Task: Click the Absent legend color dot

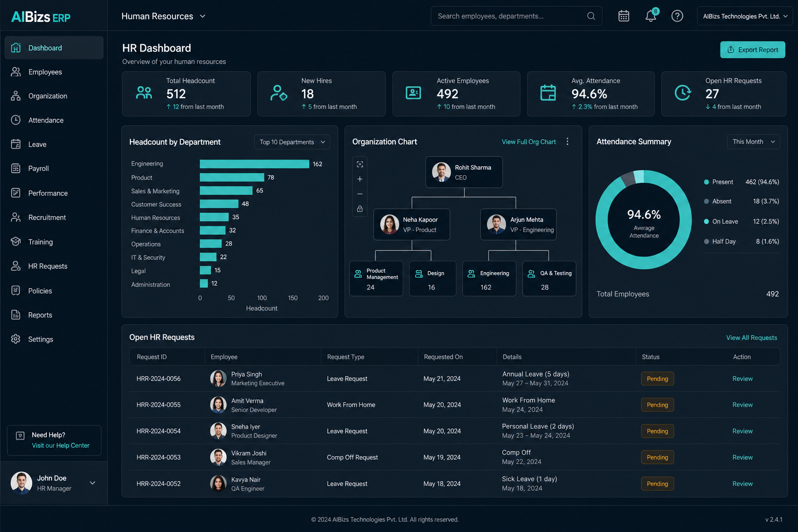Action: tap(707, 201)
